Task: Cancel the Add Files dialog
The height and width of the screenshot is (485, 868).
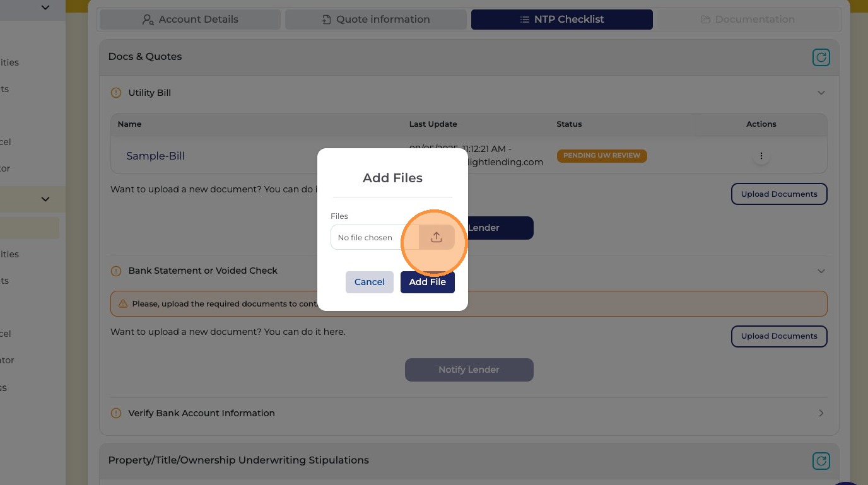Action: click(370, 282)
